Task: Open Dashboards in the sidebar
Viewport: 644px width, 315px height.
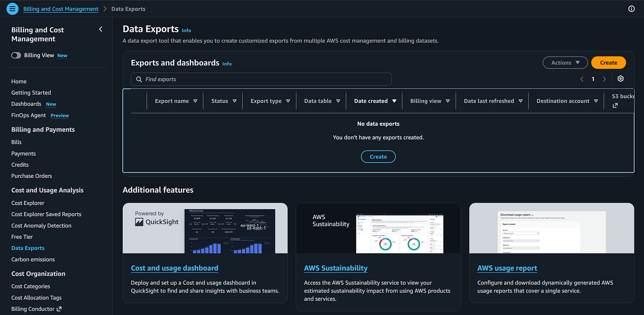Action: [x=26, y=104]
